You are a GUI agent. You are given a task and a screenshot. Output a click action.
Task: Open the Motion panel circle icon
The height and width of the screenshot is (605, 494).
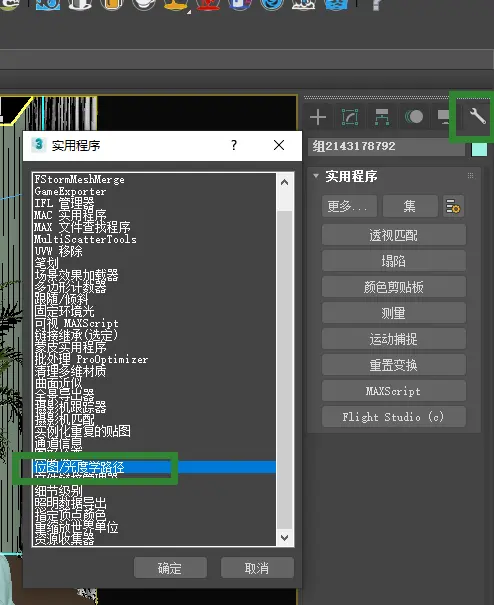[x=414, y=117]
